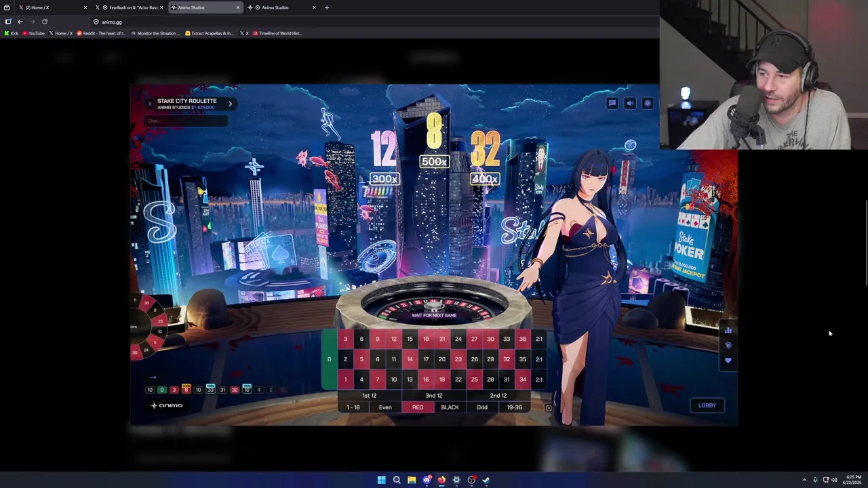Bet on top row 2:1 column
The image size is (868, 488).
coord(539,339)
